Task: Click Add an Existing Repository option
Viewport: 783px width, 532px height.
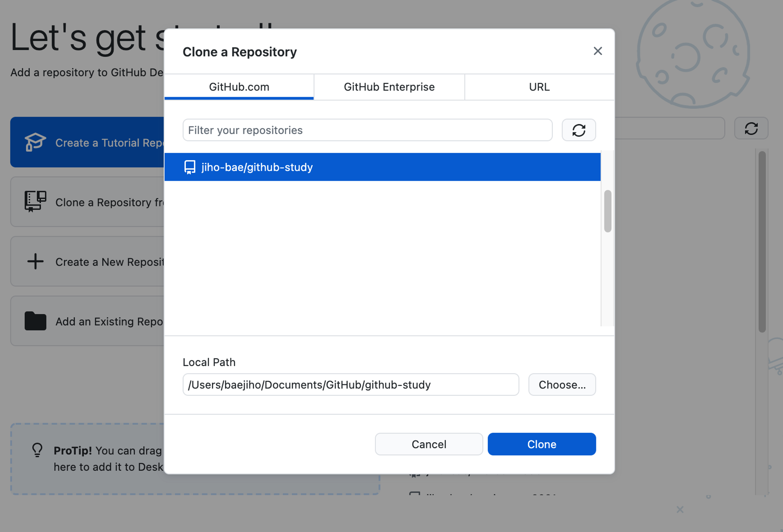Action: point(87,321)
